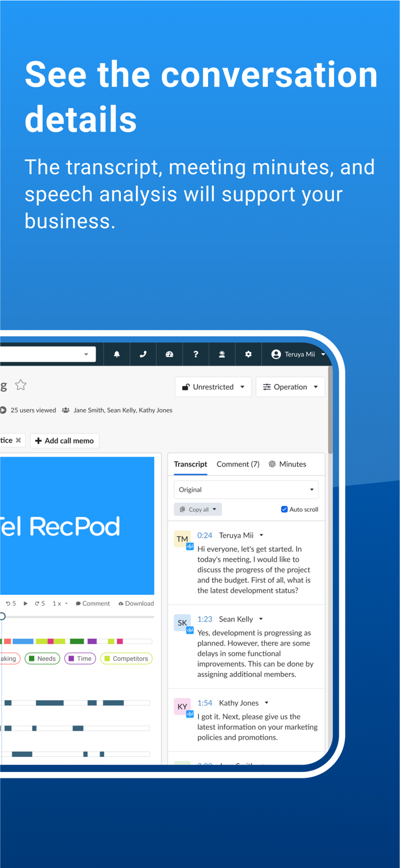The width and height of the screenshot is (400, 868).
Task: Jump to the 1:54 timestamp
Action: click(205, 703)
